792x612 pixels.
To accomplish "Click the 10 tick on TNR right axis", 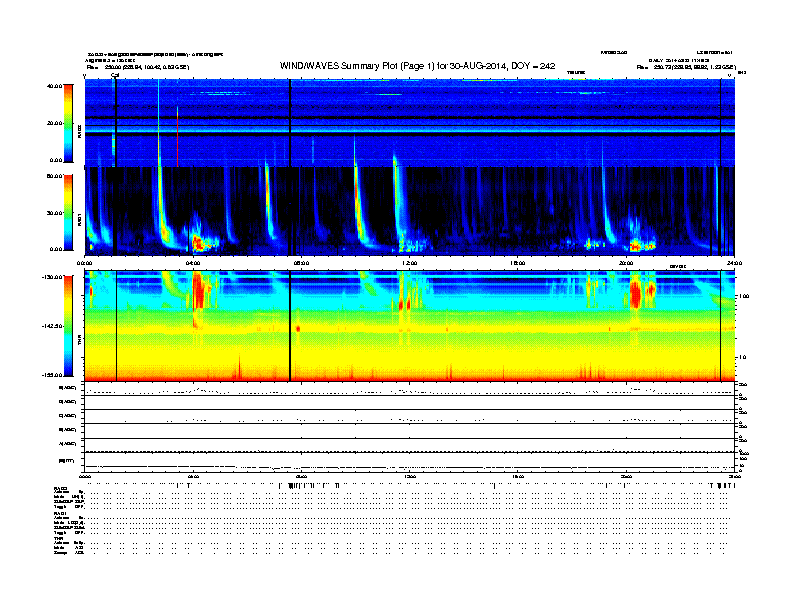I will pyautogui.click(x=742, y=357).
